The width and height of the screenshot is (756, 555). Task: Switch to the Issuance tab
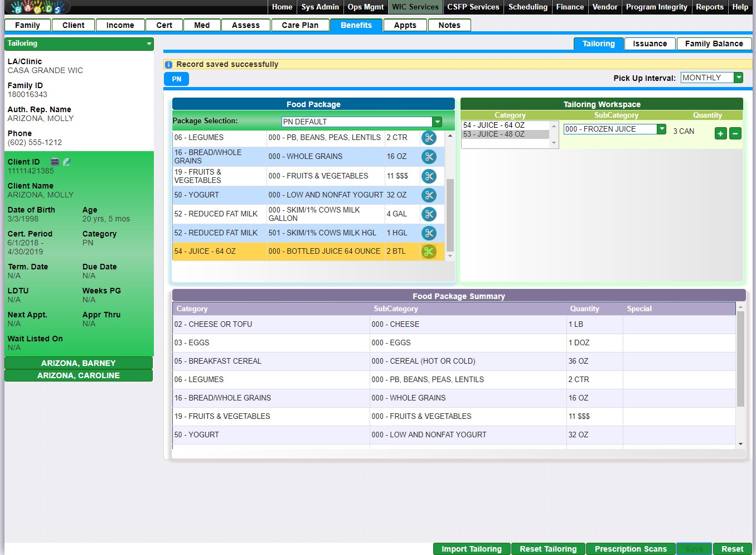click(x=650, y=44)
